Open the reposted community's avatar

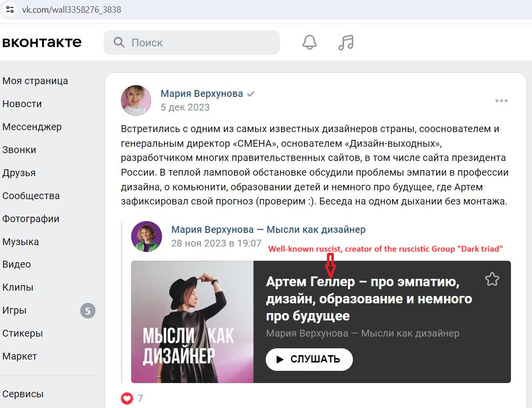pyautogui.click(x=146, y=236)
